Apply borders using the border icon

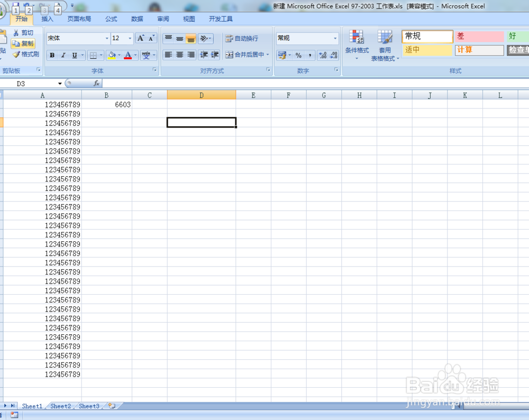(x=93, y=56)
